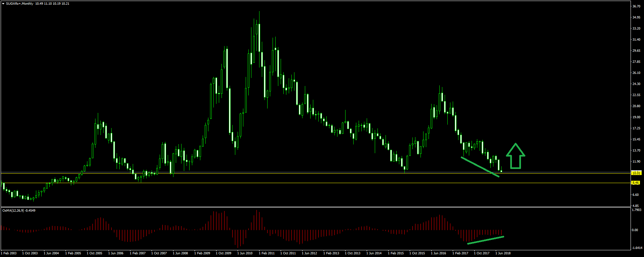
Task: Click the 1 Feb 2003 date label
Action: (x=9, y=253)
